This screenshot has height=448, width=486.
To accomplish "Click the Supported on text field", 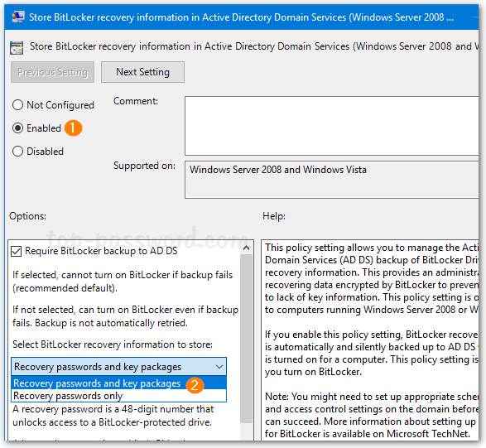I will pos(332,180).
